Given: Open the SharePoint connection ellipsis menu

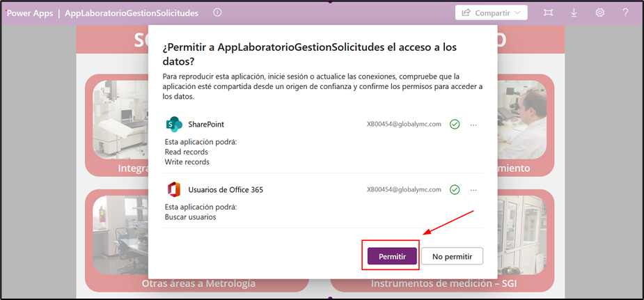Looking at the screenshot, I should coord(473,125).
